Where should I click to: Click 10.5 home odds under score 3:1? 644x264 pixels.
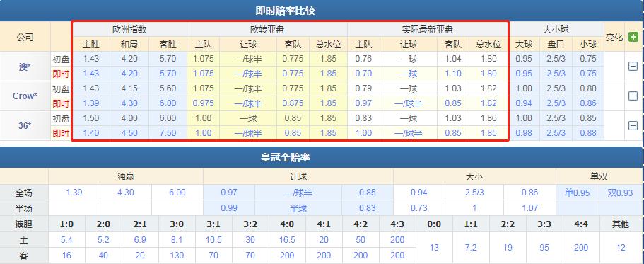213,240
